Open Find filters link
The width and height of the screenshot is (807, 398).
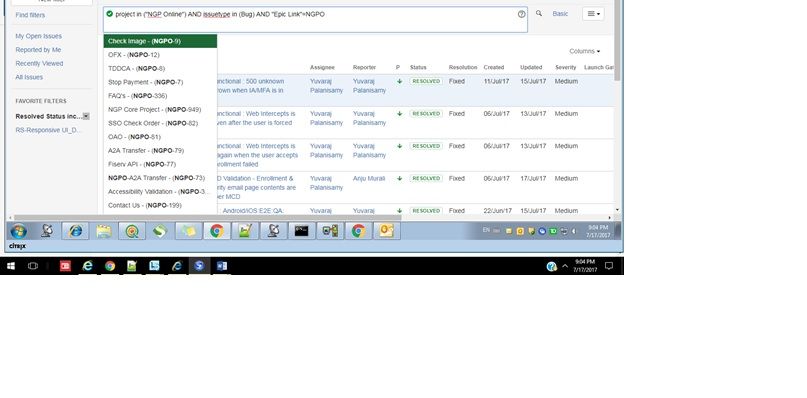pyautogui.click(x=30, y=15)
